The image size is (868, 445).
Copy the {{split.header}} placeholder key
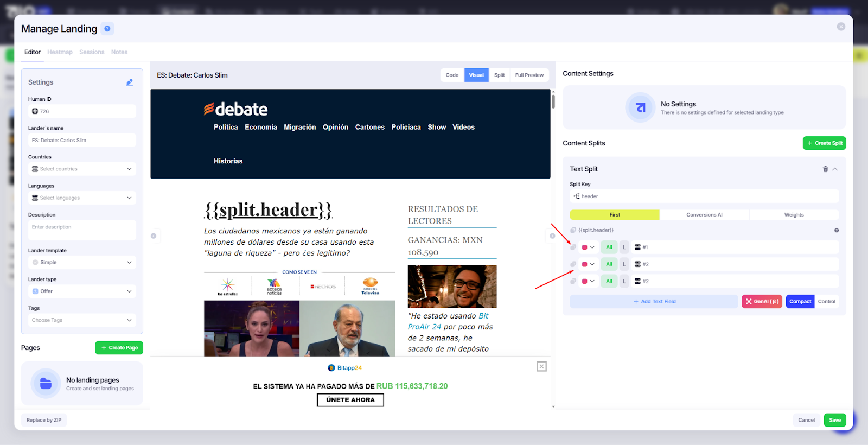pyautogui.click(x=573, y=230)
